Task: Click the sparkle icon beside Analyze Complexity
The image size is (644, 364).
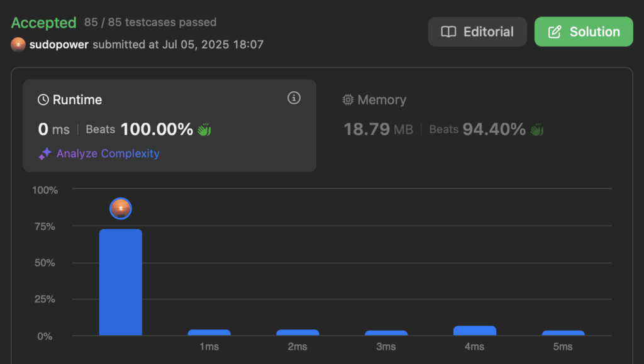Action: click(x=45, y=153)
